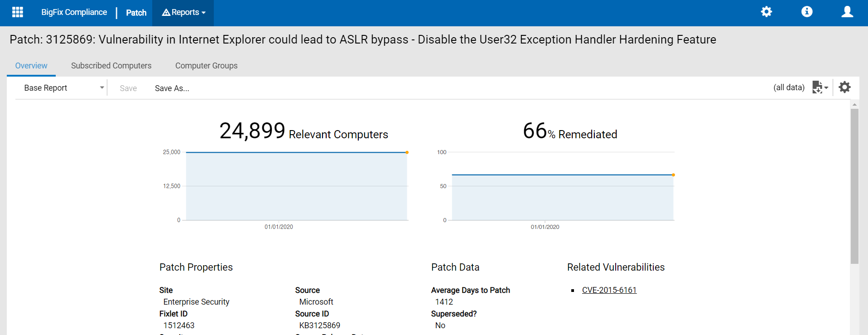
Task: Click the export report icon
Action: coord(817,87)
